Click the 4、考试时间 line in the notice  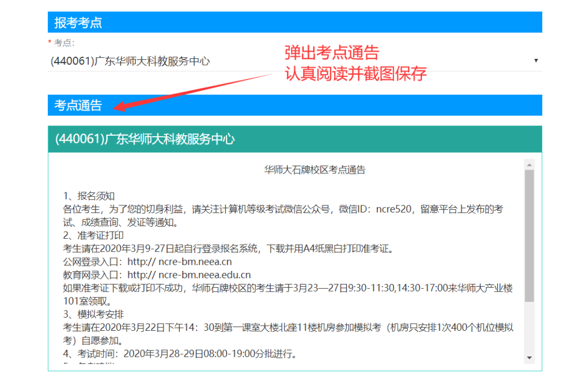coord(180,354)
